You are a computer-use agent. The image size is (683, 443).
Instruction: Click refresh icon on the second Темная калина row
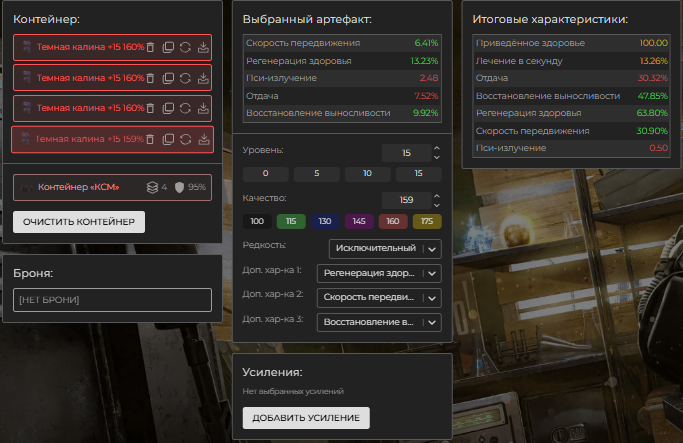coord(185,77)
